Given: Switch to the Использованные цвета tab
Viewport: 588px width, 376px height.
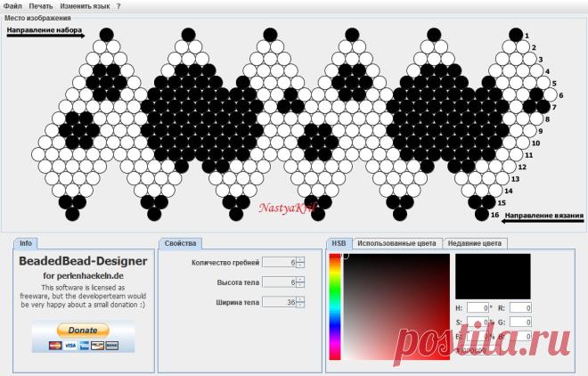Looking at the screenshot, I should 396,243.
